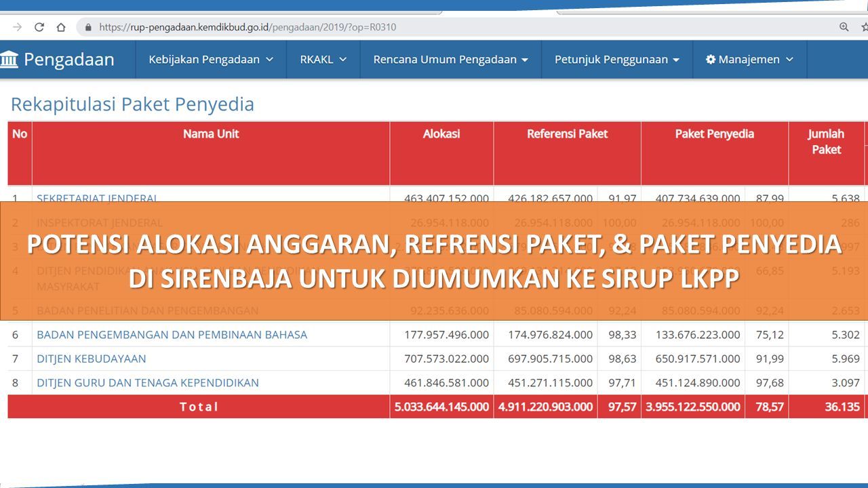
Task: Click alokasi value 707.573.022.000
Action: click(446, 359)
